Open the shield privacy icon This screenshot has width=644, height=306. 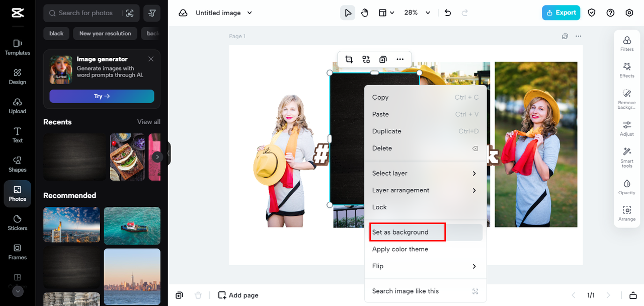tap(592, 13)
